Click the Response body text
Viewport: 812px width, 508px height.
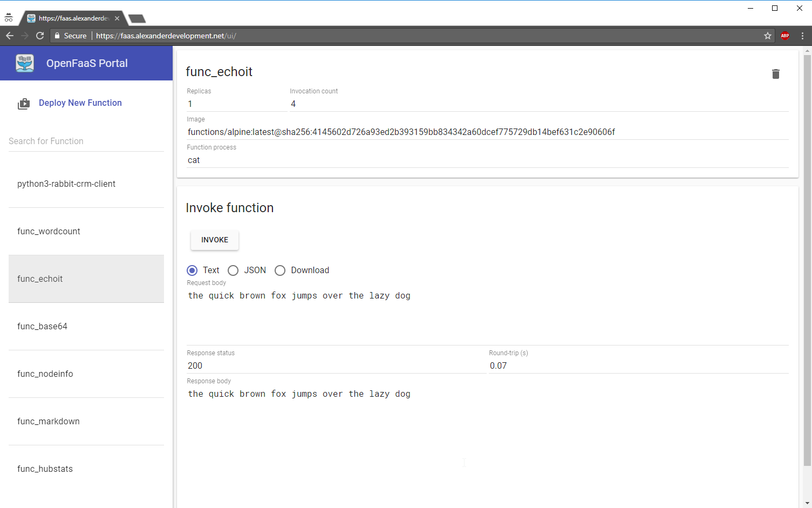point(299,394)
